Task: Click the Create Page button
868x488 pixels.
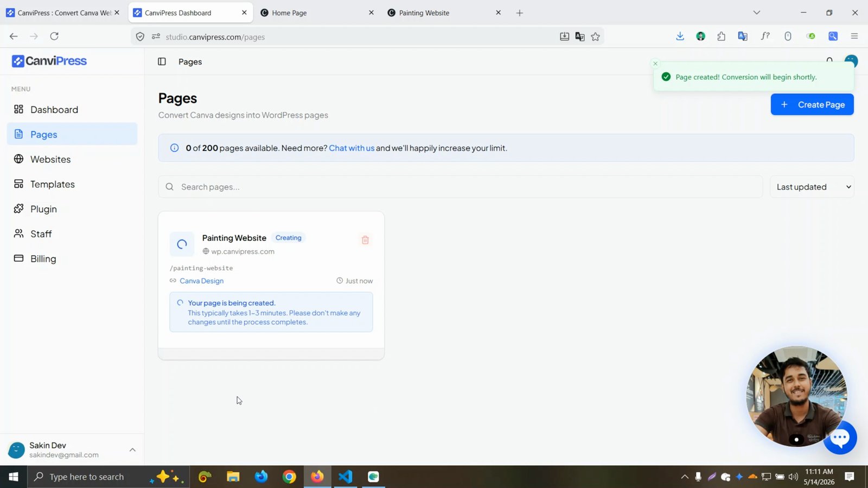Action: (812, 105)
